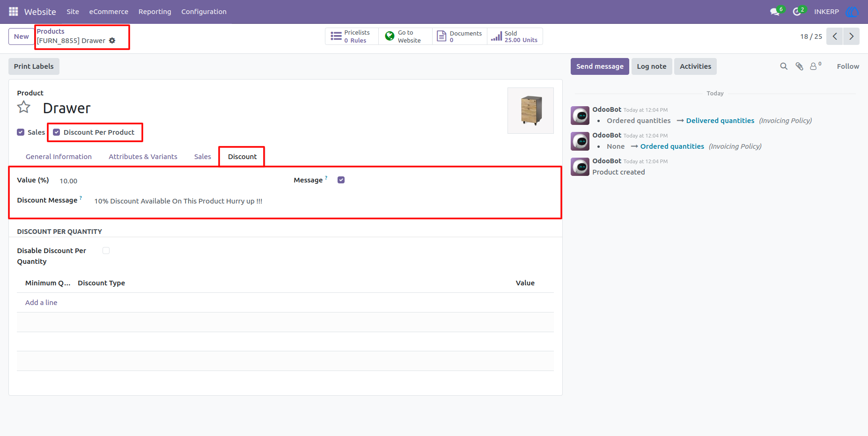
Task: Open Sold 25.00 Units stat button
Action: [x=515, y=36]
